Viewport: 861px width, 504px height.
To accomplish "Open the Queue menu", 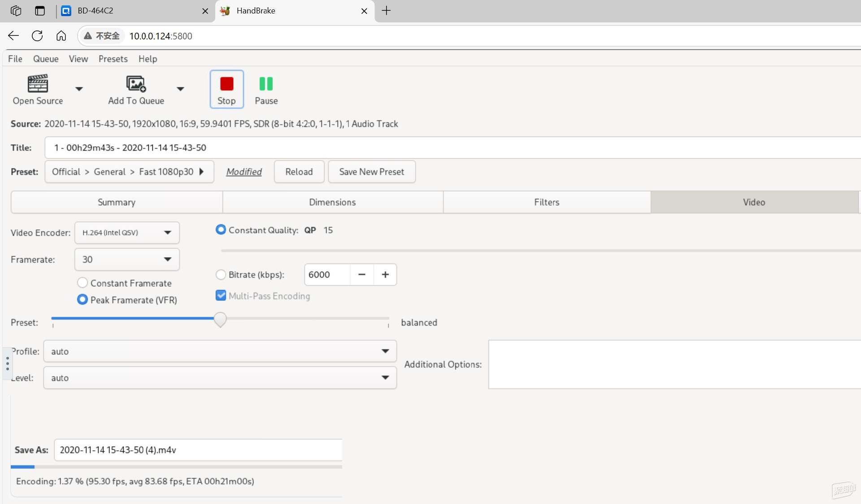I will 46,59.
